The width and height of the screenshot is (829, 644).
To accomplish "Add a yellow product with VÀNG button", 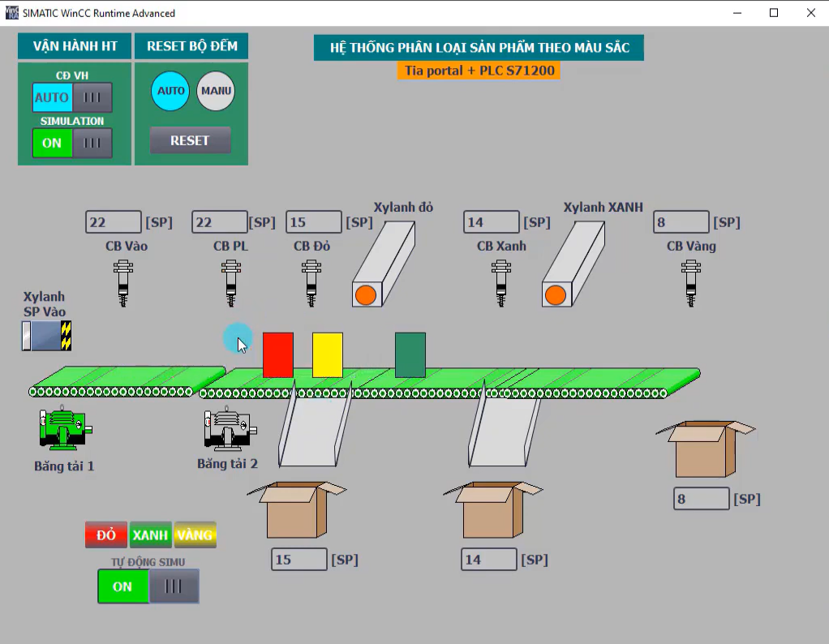I will click(x=195, y=535).
